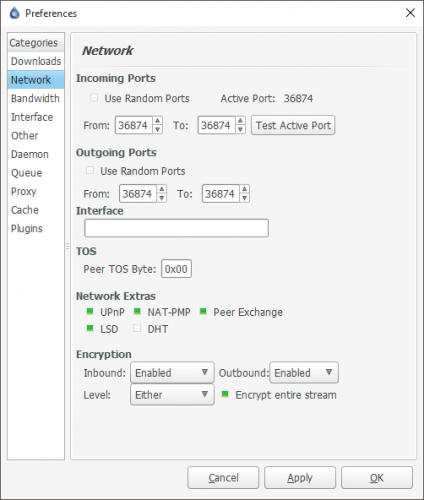The width and height of the screenshot is (424, 500).
Task: Disable the NAT-PMP checkbox
Action: (x=137, y=311)
